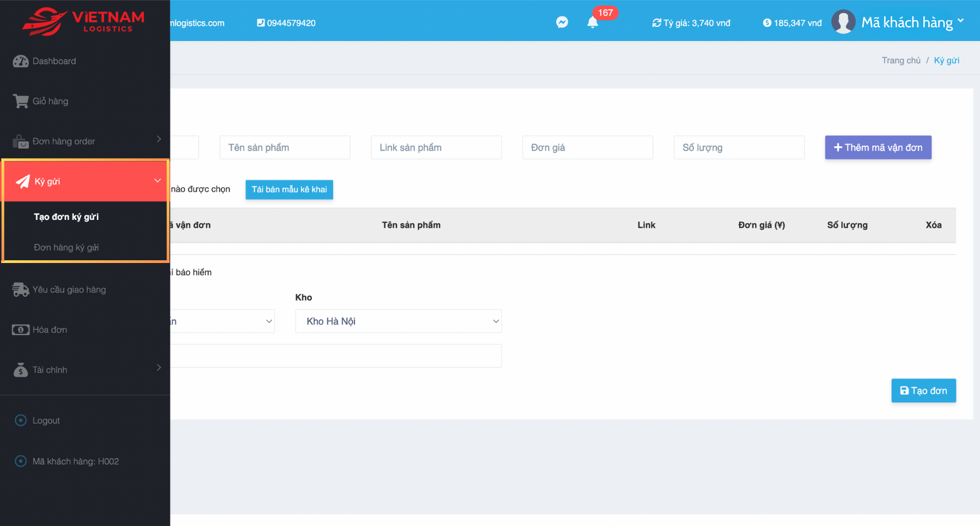Image resolution: width=980 pixels, height=526 pixels.
Task: Click the Vietnam Logistics logo
Action: pyautogui.click(x=84, y=22)
